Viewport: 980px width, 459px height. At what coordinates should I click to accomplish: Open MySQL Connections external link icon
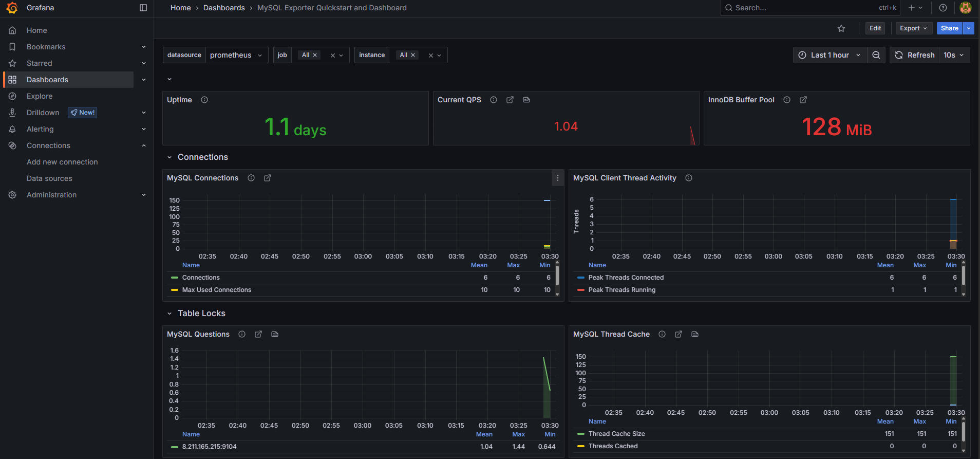pos(268,178)
